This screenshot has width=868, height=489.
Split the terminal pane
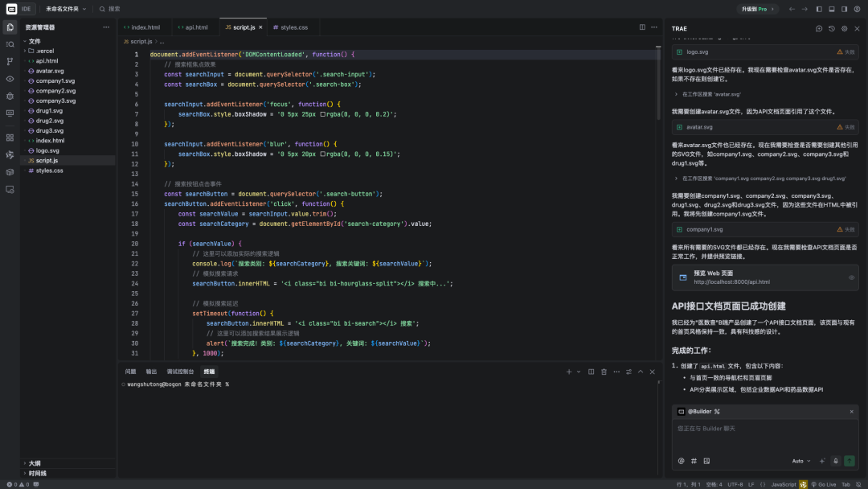point(592,372)
